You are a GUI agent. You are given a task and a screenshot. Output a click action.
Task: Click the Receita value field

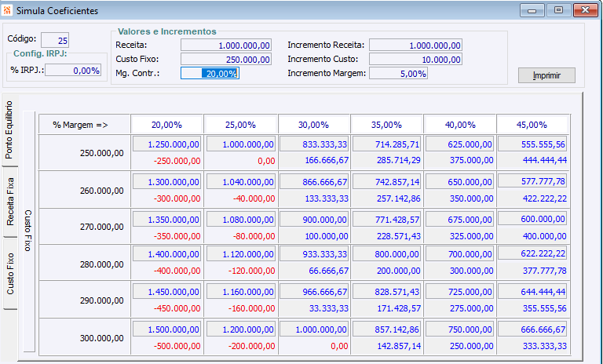pyautogui.click(x=226, y=45)
